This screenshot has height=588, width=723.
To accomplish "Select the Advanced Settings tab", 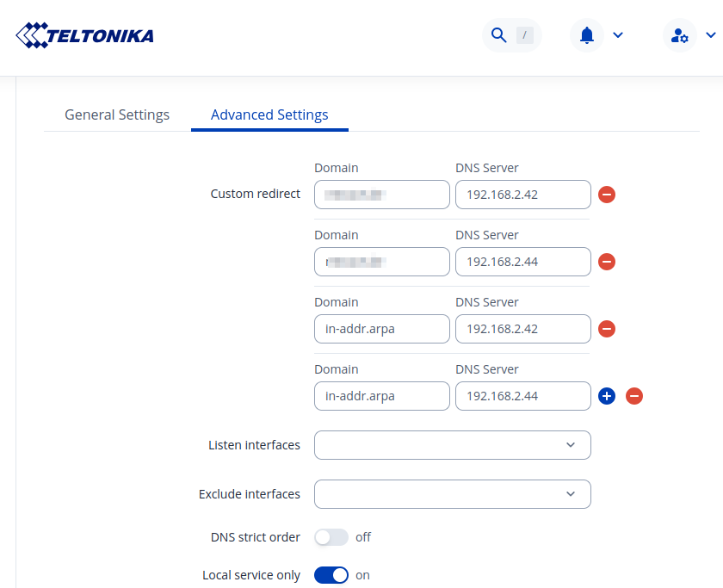I will [x=269, y=115].
